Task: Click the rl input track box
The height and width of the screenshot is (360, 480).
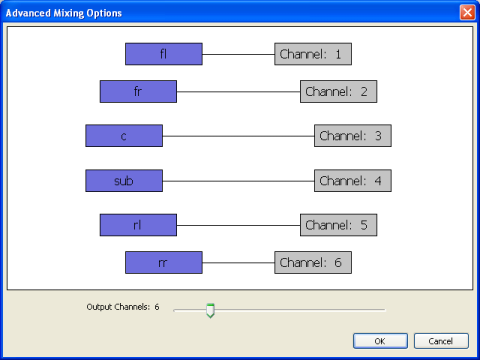Action: point(138,225)
